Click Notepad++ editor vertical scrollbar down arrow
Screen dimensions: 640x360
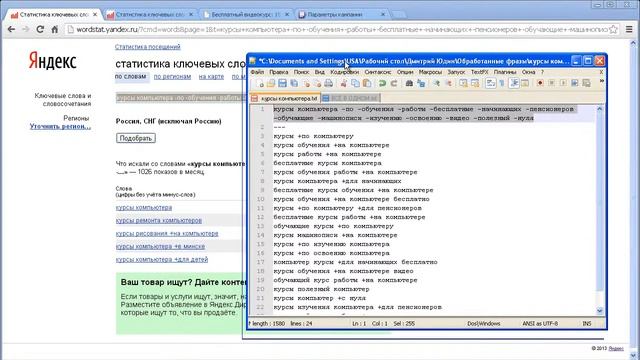pos(600,311)
